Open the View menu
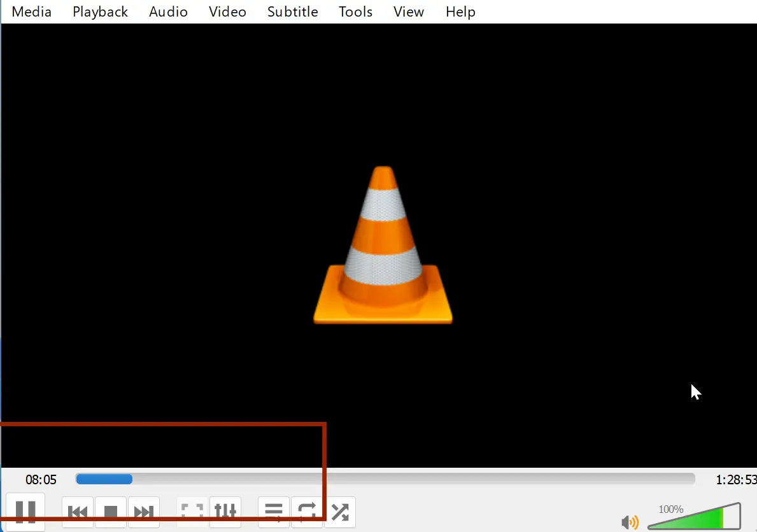The height and width of the screenshot is (532, 757). 409,11
